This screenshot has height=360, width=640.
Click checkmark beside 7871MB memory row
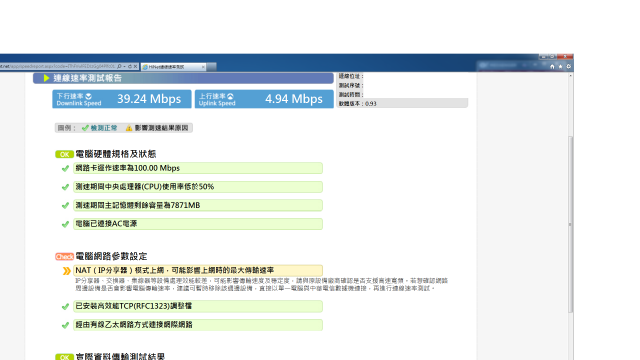[65, 205]
